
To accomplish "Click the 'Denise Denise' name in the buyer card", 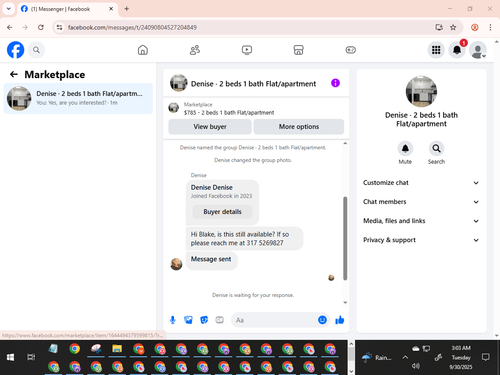I will tap(212, 187).
